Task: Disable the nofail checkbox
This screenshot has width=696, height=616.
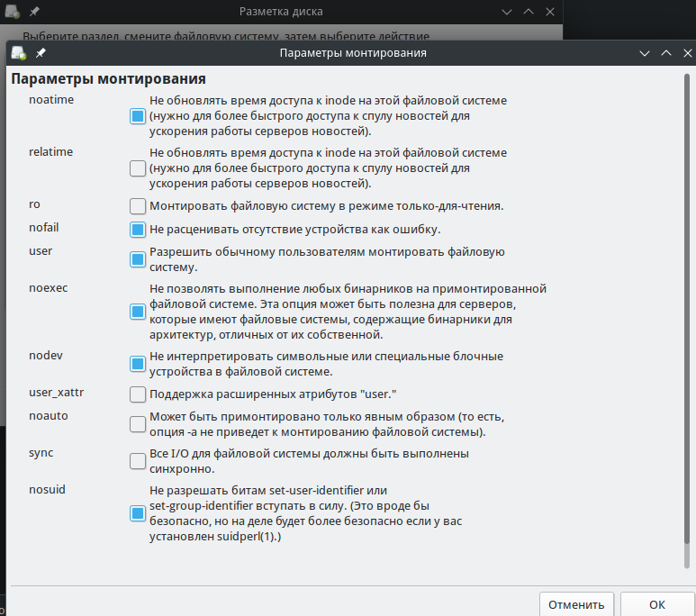Action: tap(138, 230)
